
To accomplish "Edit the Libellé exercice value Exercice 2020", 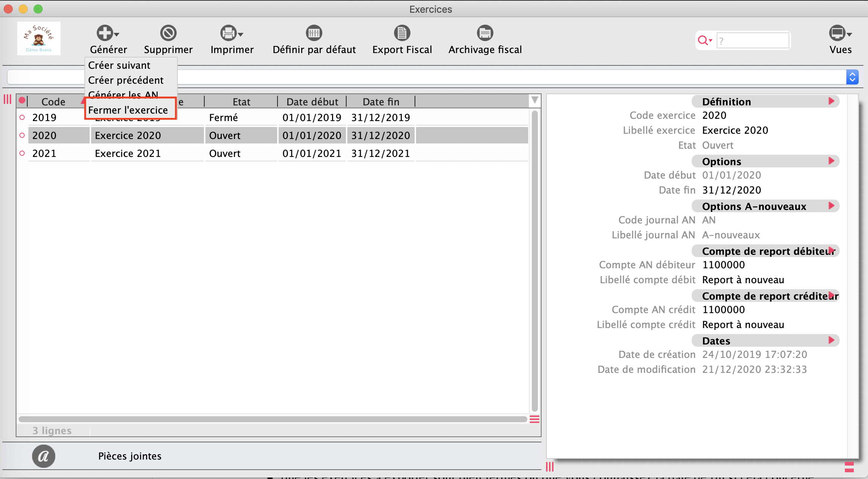I will coord(735,130).
